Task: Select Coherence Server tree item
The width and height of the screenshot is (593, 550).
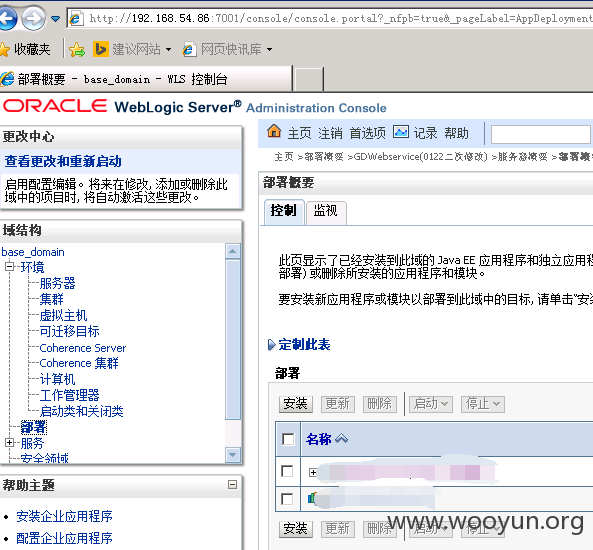Action: point(82,348)
